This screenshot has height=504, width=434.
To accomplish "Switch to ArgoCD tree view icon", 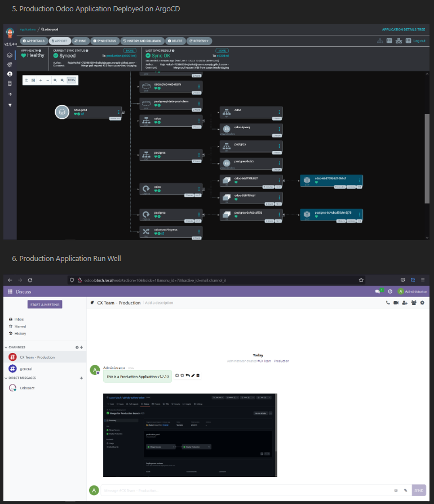I will 380,41.
